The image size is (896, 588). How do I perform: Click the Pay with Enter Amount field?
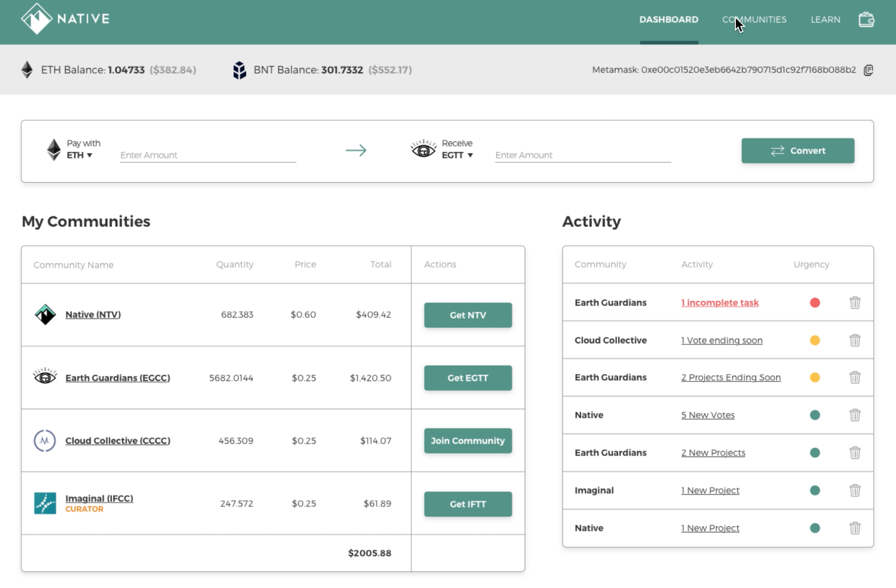pos(207,155)
